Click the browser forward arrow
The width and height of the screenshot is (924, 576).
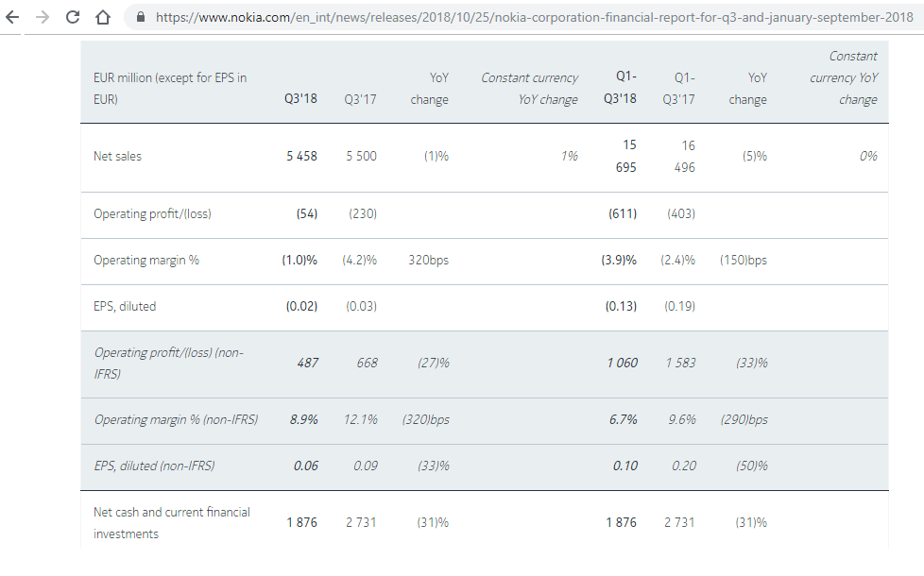point(43,17)
